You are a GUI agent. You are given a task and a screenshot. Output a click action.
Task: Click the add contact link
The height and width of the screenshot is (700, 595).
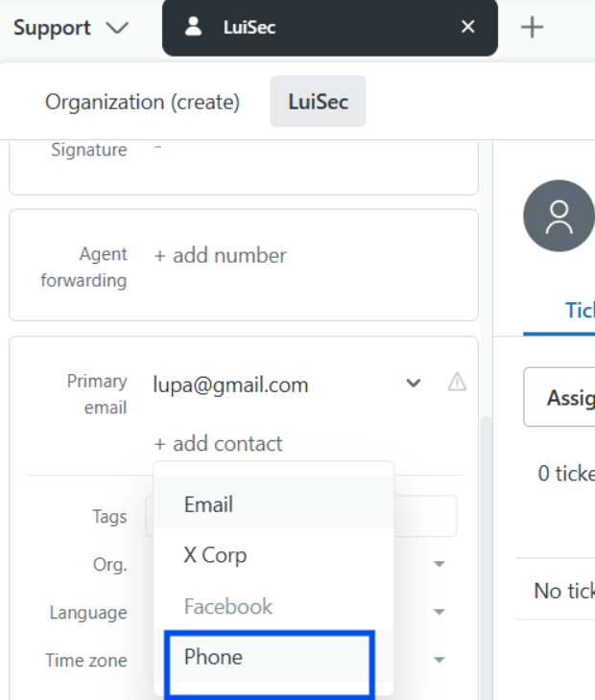(218, 444)
